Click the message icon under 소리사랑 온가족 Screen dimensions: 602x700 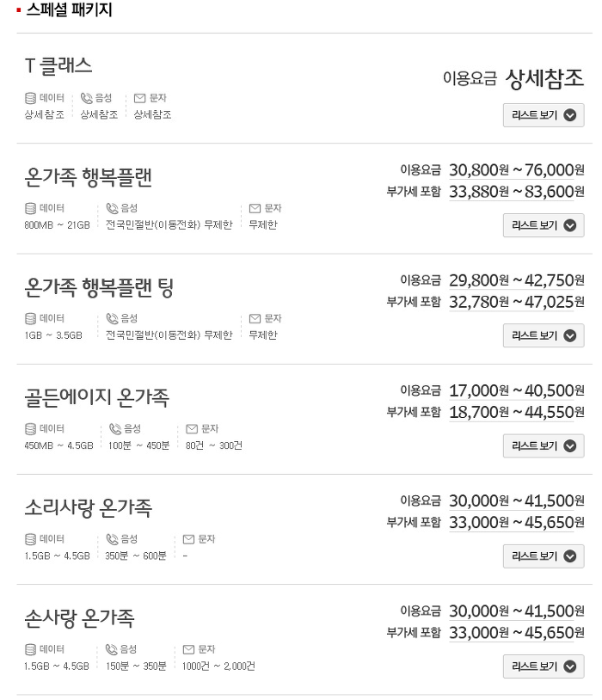(189, 539)
